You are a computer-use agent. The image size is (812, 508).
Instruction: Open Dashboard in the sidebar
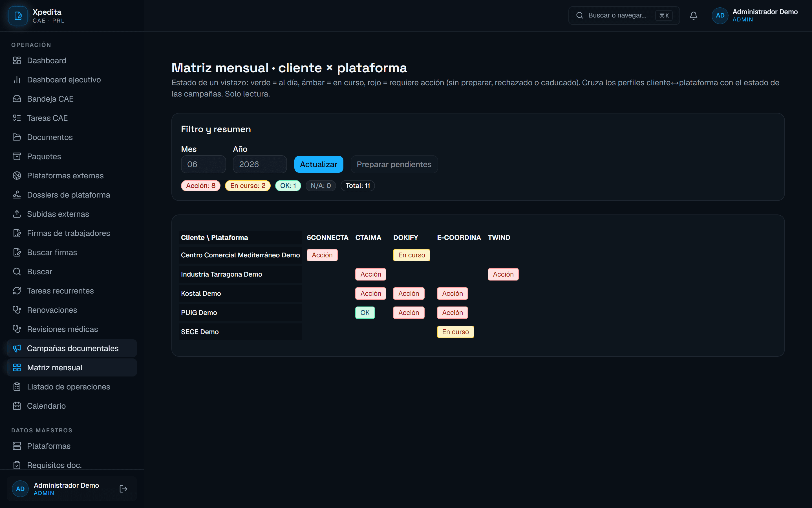(72, 60)
